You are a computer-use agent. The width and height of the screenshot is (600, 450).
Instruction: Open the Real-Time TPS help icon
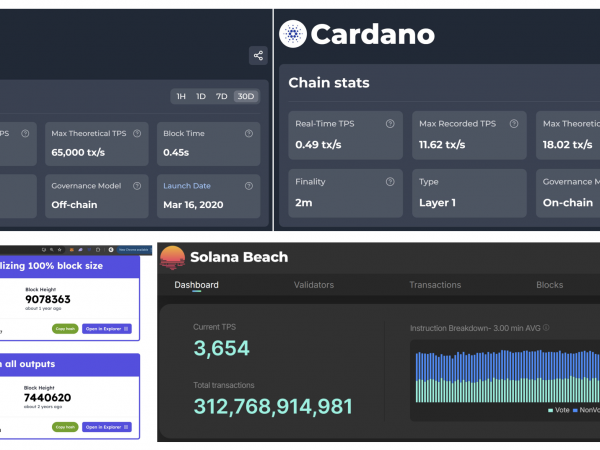390,124
